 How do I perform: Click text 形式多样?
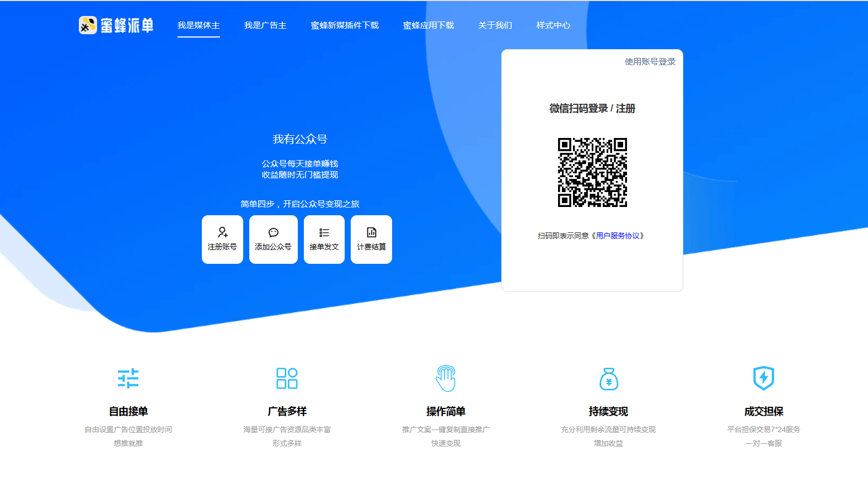287,443
